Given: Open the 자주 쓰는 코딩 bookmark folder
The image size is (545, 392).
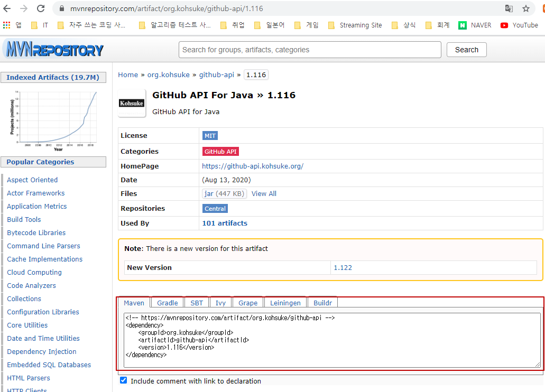Looking at the screenshot, I should [91, 25].
